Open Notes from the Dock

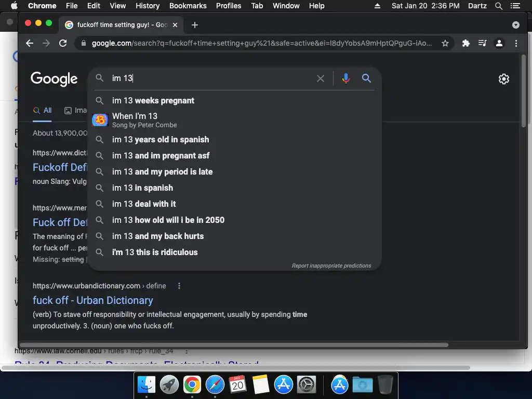click(x=261, y=385)
